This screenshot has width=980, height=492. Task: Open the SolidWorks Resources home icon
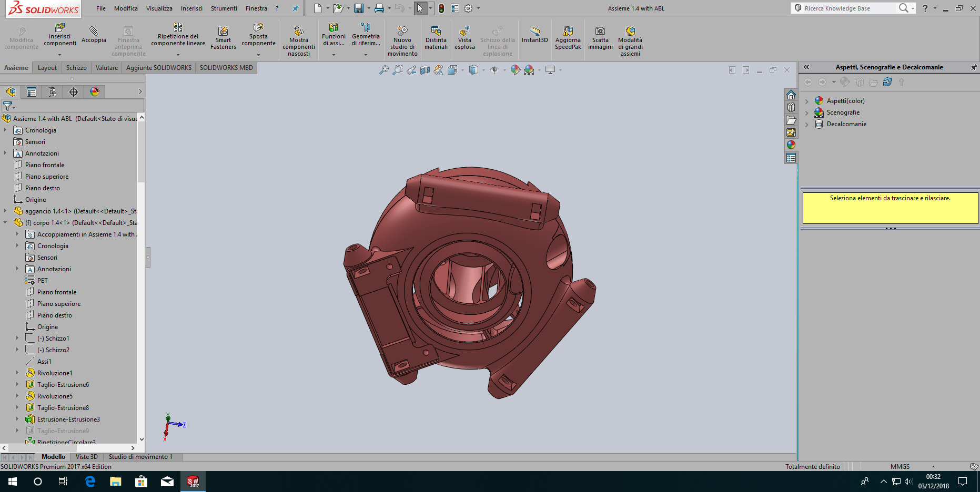(791, 95)
